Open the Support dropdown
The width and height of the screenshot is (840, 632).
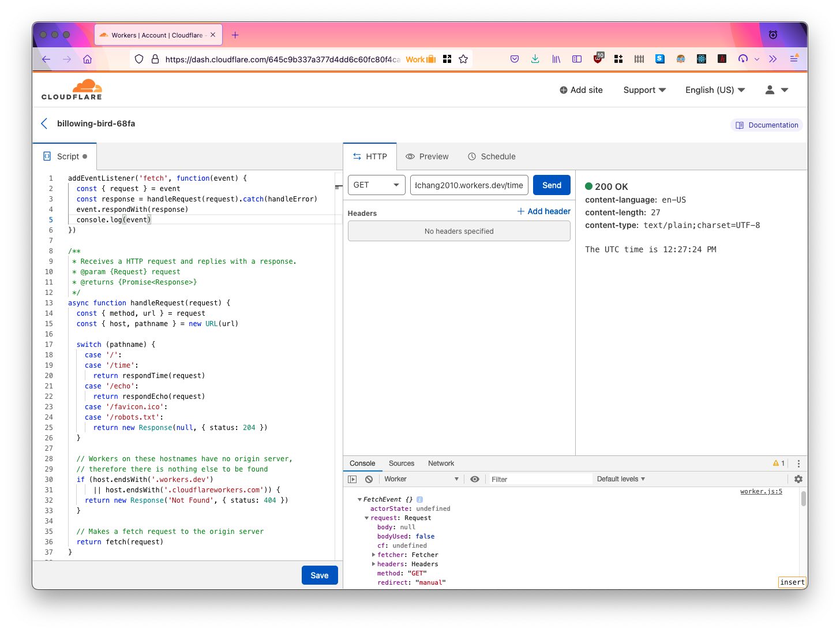(x=644, y=90)
